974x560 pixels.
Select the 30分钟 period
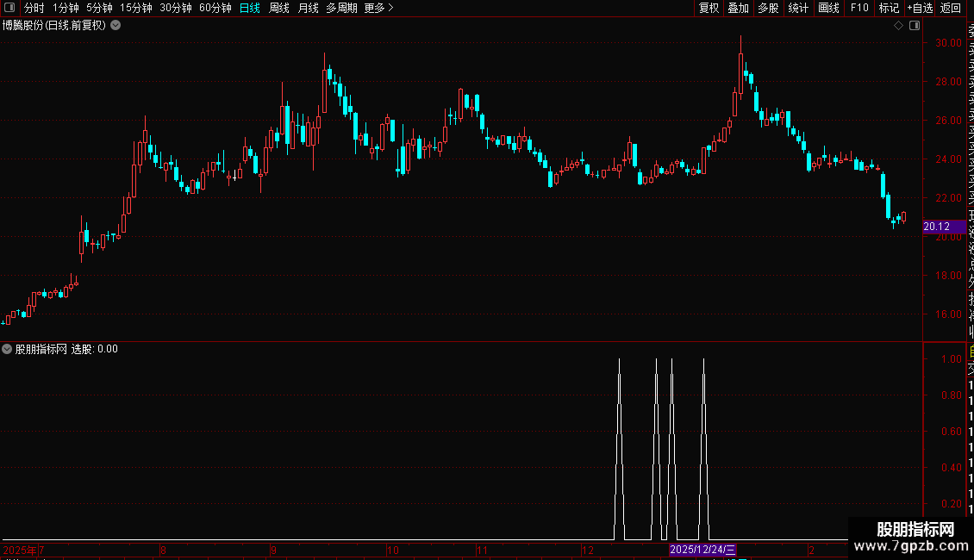coord(176,8)
